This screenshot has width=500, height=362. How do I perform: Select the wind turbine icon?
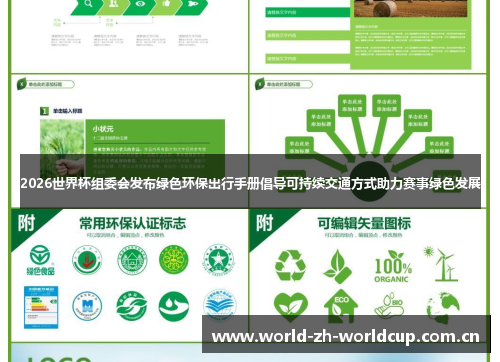[441, 264]
